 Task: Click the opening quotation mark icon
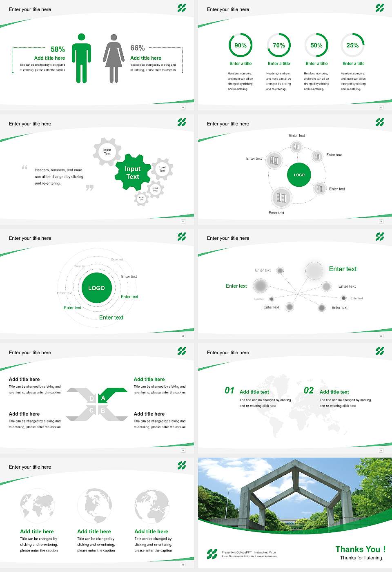[x=24, y=168]
